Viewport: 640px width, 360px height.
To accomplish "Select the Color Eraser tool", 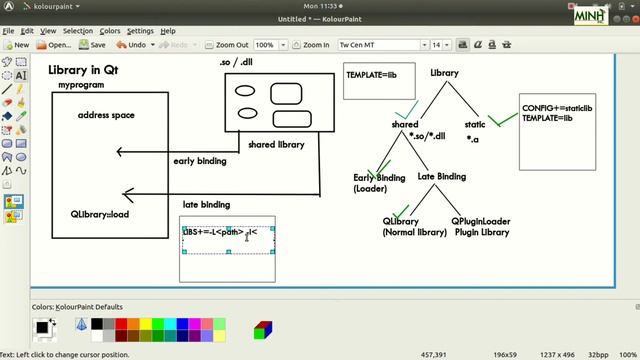I will 7,130.
